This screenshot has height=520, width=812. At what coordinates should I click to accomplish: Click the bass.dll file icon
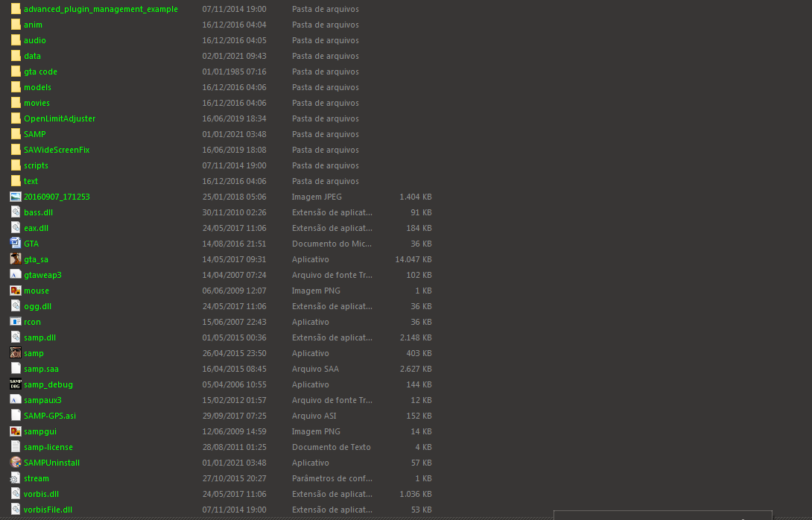[16, 212]
